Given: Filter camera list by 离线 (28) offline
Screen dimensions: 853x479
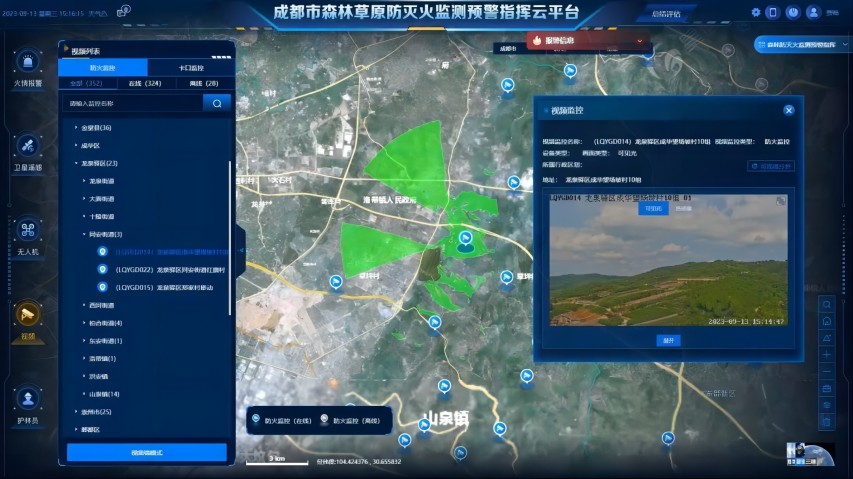Looking at the screenshot, I should click(204, 84).
